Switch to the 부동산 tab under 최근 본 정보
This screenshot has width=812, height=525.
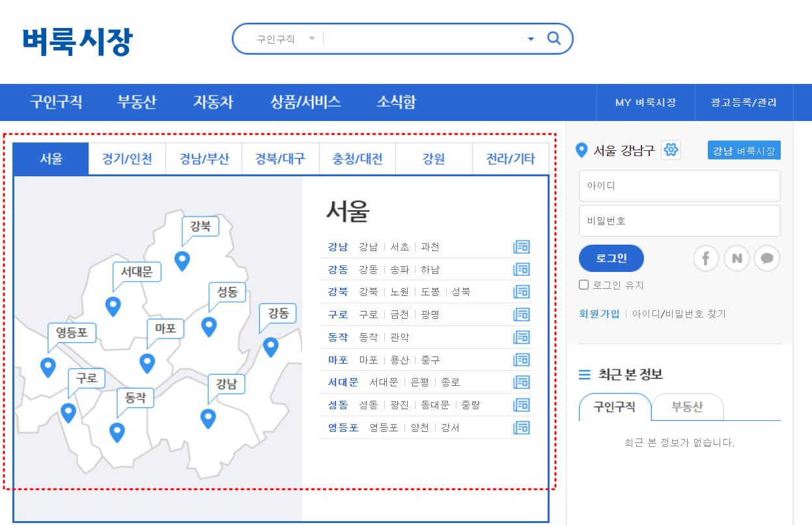click(x=688, y=407)
